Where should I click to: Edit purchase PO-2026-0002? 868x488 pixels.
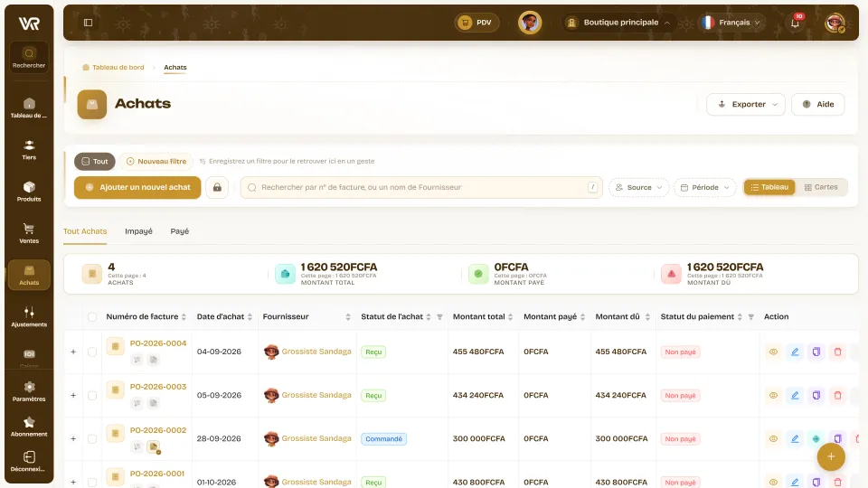[795, 439]
